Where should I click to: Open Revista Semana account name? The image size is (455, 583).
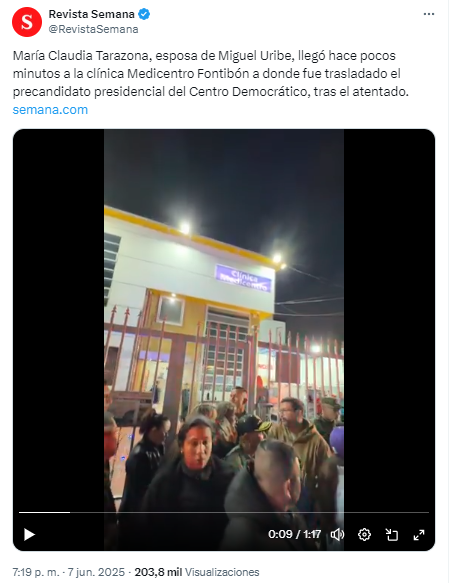(91, 14)
